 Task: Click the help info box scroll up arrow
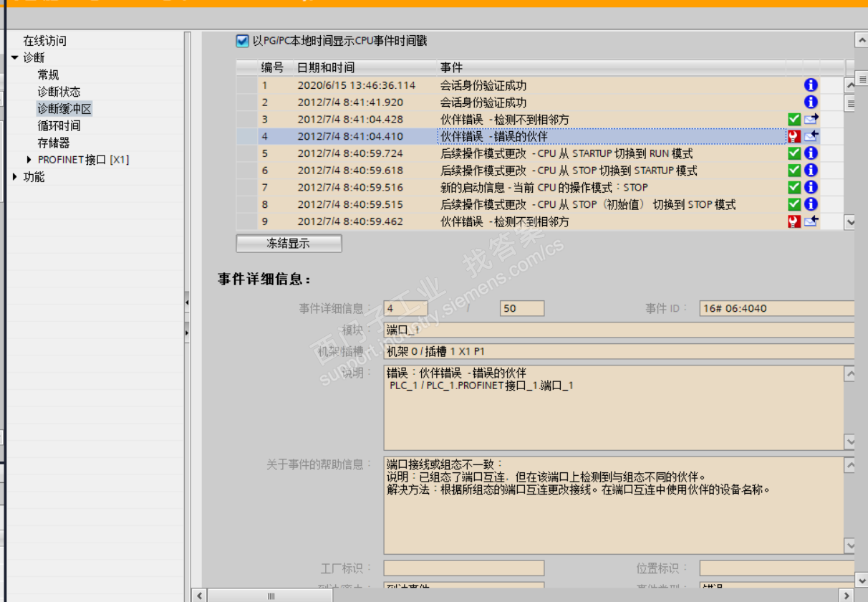pos(850,464)
